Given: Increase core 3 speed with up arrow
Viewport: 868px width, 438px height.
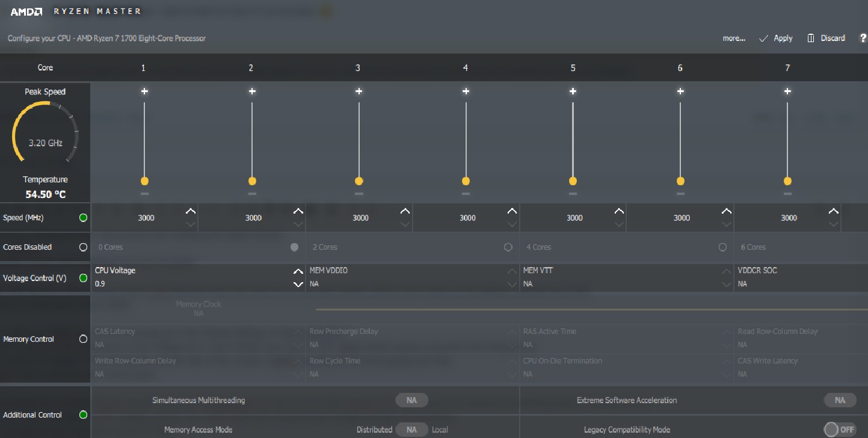Looking at the screenshot, I should [x=405, y=211].
